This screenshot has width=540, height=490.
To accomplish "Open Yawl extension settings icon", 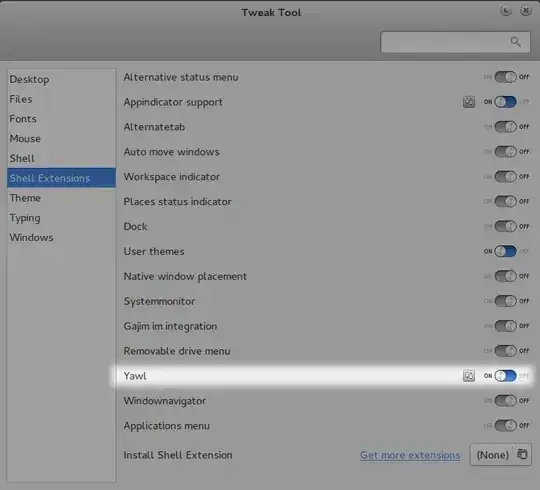I will click(469, 376).
